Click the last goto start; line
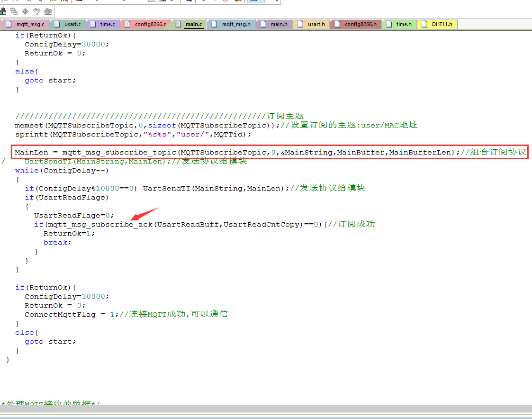This screenshot has width=532, height=419. click(x=50, y=342)
